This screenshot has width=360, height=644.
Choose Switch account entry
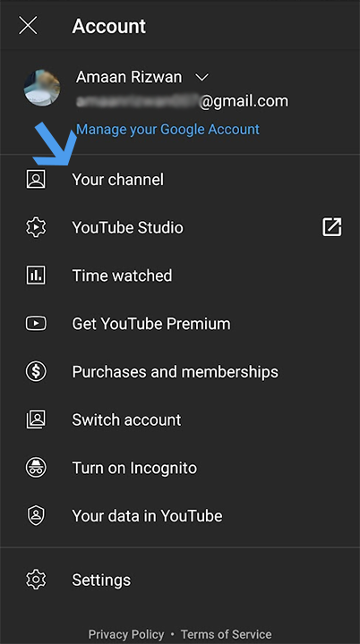point(127,419)
